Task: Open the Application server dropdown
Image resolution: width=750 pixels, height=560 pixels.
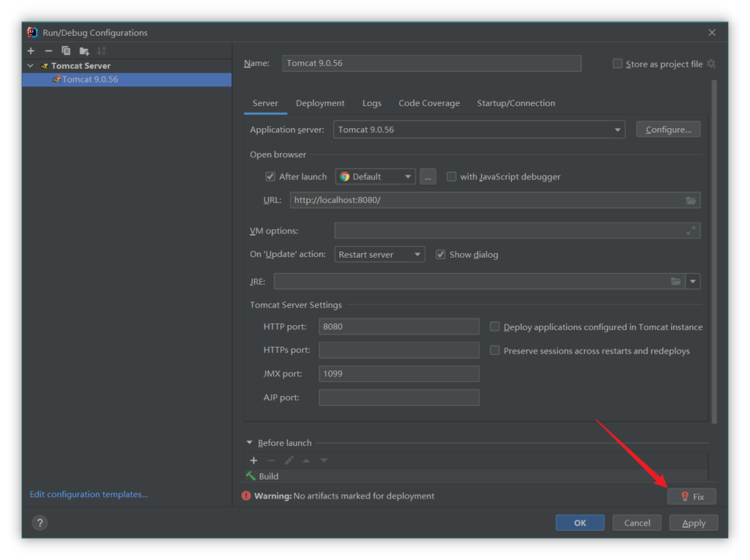Action: [x=479, y=130]
